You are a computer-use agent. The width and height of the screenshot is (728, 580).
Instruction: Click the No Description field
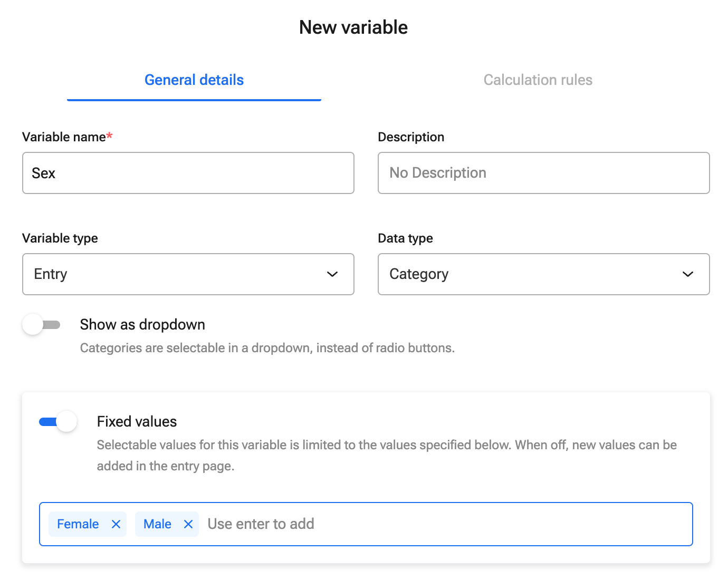(543, 173)
